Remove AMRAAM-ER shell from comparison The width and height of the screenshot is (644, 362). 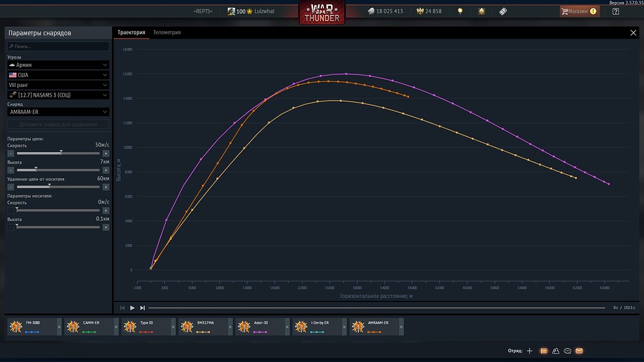click(401, 327)
